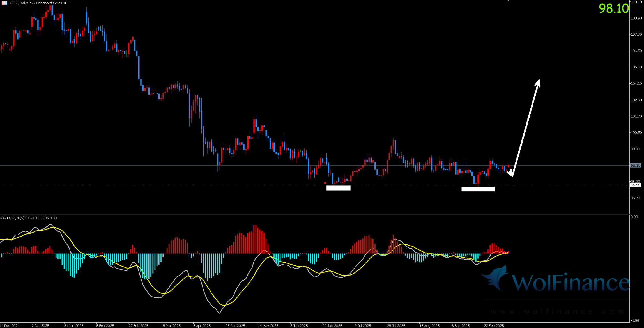Screen dimensions: 644x328
Task: Click the small triangle marker at top edge
Action: pyautogui.click(x=508, y=1)
